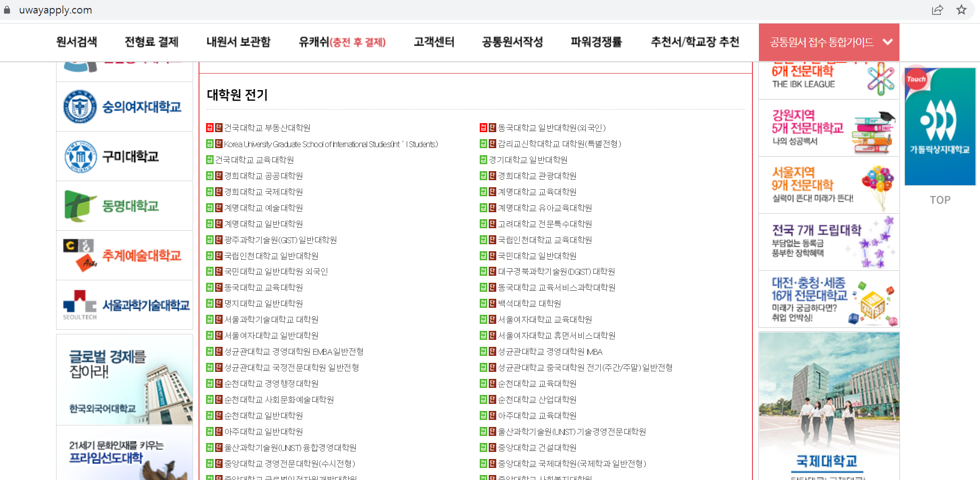The width and height of the screenshot is (980, 480).
Task: Open the 프라임선도대학 banner
Action: pyautogui.click(x=125, y=453)
